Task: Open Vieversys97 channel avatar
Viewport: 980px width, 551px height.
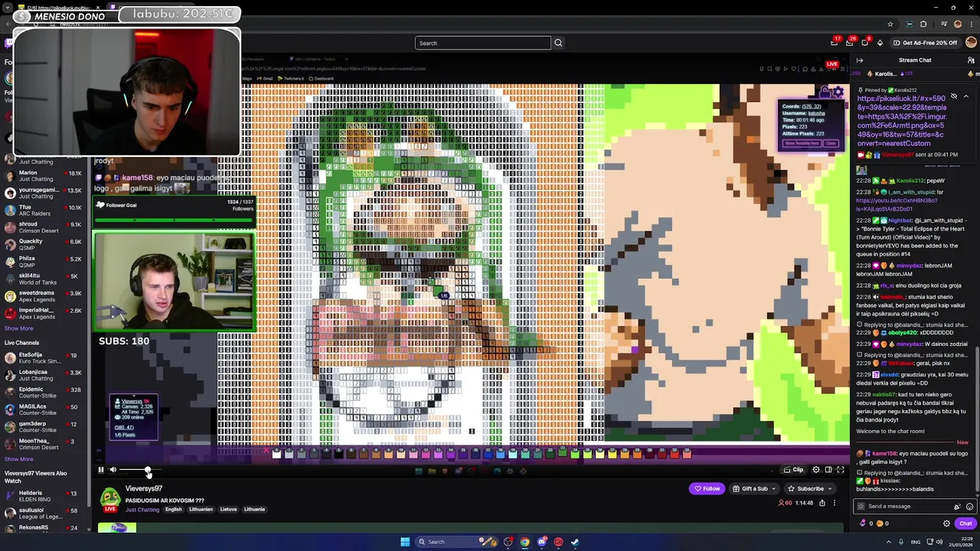Action: [109, 499]
